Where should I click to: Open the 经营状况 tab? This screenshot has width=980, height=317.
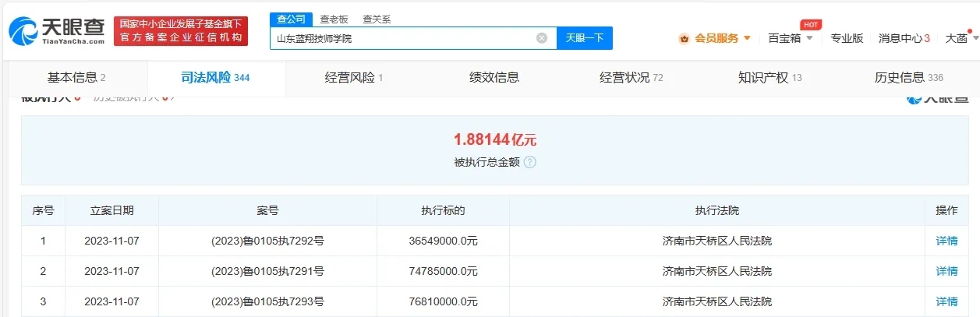click(x=632, y=77)
